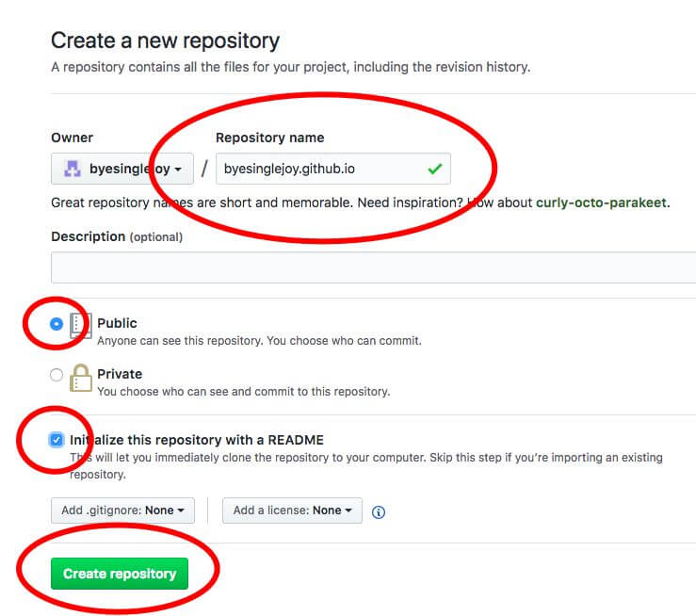Open the Owner dropdown caret
The width and height of the screenshot is (696, 616).
pos(179,170)
